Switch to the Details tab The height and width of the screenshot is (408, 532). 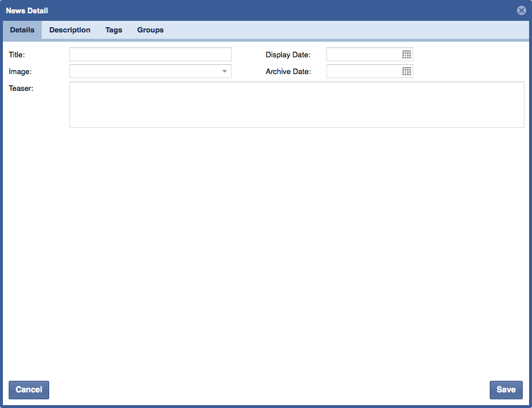click(22, 30)
